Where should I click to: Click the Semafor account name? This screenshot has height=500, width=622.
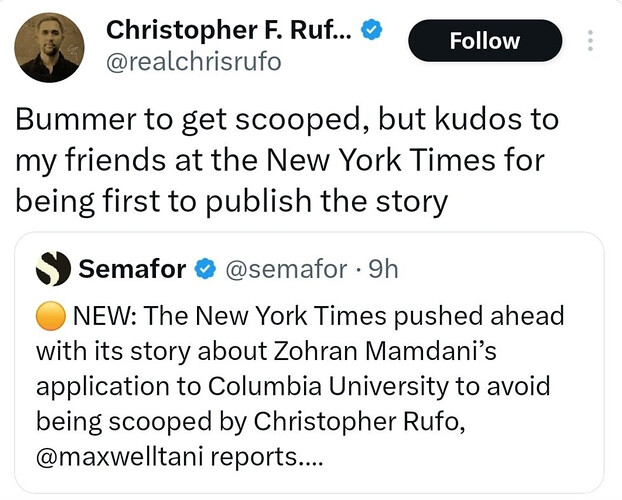point(132,269)
